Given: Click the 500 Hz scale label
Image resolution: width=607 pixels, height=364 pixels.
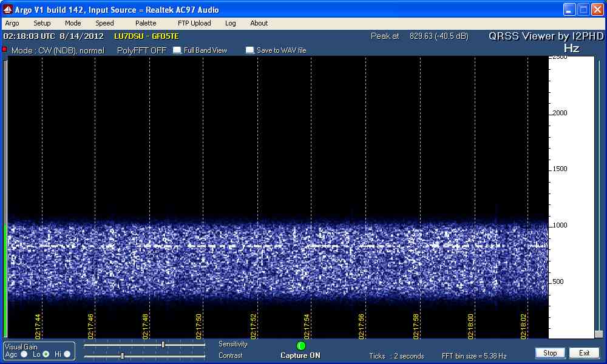Looking at the screenshot, I should click(x=558, y=281).
